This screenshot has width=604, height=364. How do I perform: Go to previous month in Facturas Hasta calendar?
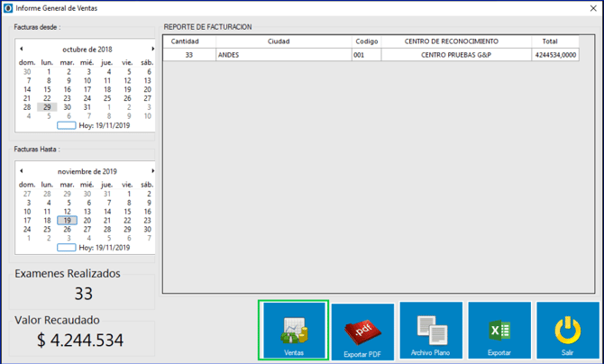22,171
